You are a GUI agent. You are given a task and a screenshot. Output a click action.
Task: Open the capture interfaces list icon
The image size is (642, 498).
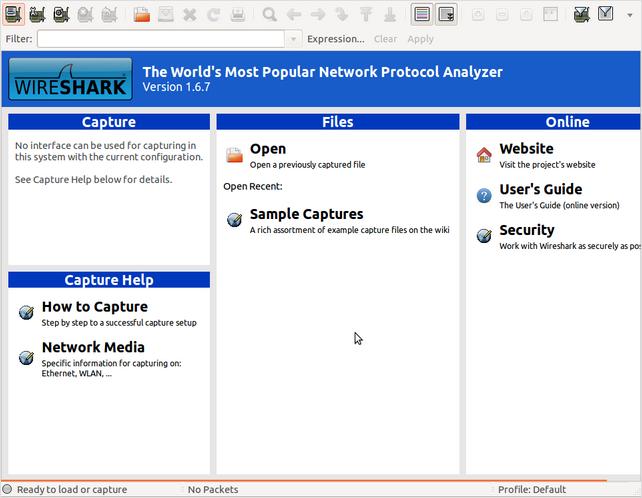click(14, 14)
